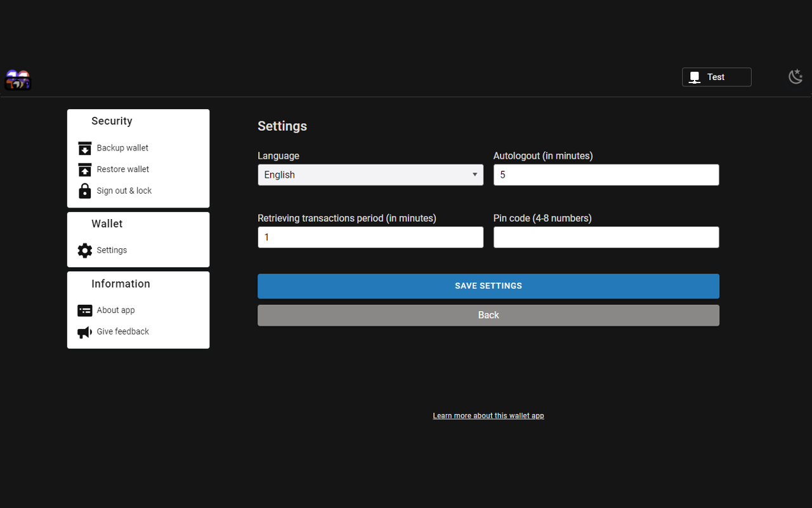Click the Wallet section heading
This screenshot has width=812, height=508.
click(x=107, y=224)
